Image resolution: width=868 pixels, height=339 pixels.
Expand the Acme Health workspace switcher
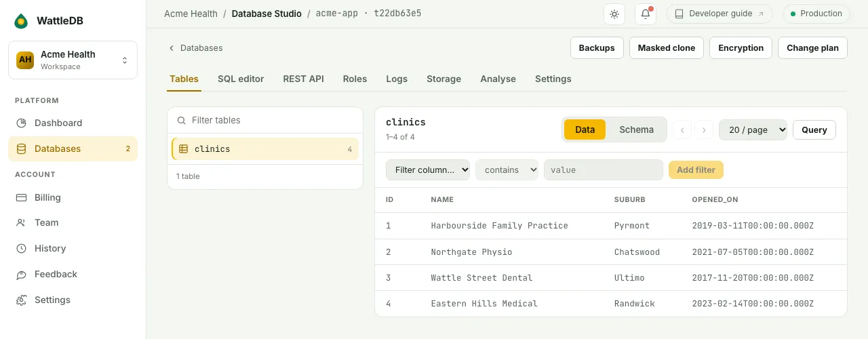pos(73,60)
